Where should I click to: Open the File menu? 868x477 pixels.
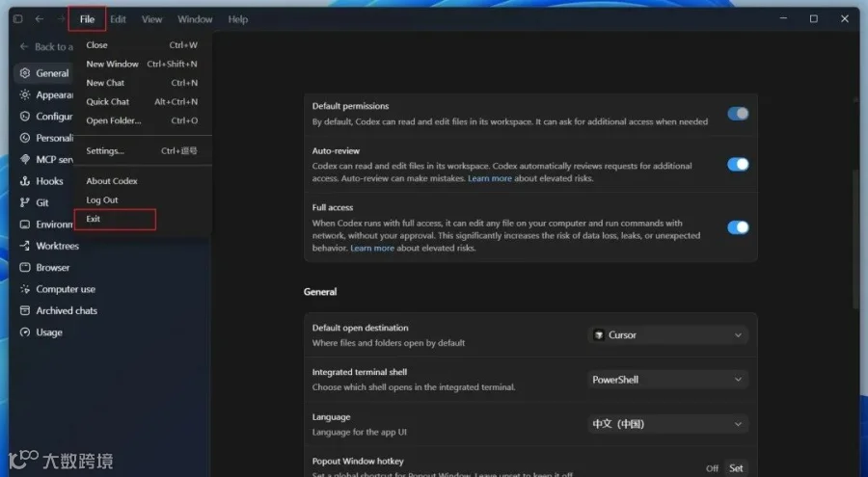point(87,19)
